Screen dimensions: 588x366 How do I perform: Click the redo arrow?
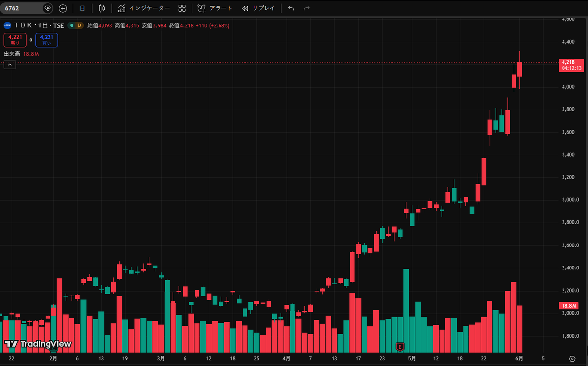coord(307,8)
